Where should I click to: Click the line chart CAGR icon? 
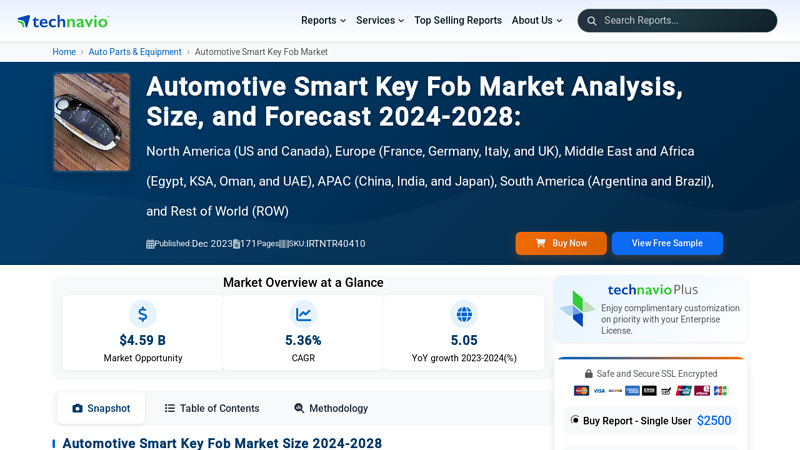pos(303,314)
